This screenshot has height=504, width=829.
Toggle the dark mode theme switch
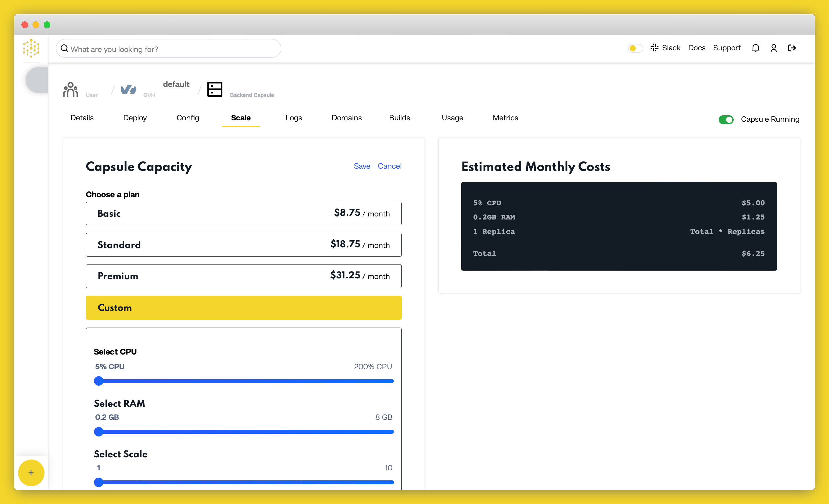[635, 48]
